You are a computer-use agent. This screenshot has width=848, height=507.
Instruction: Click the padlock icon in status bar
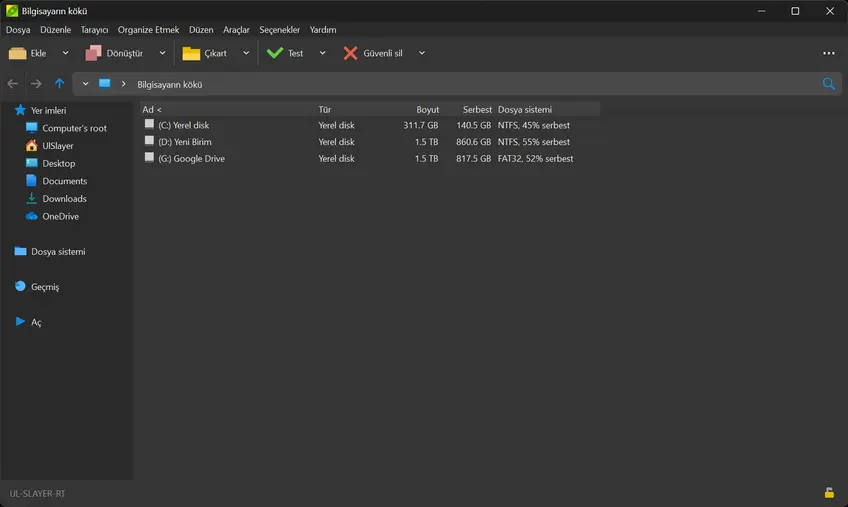829,493
